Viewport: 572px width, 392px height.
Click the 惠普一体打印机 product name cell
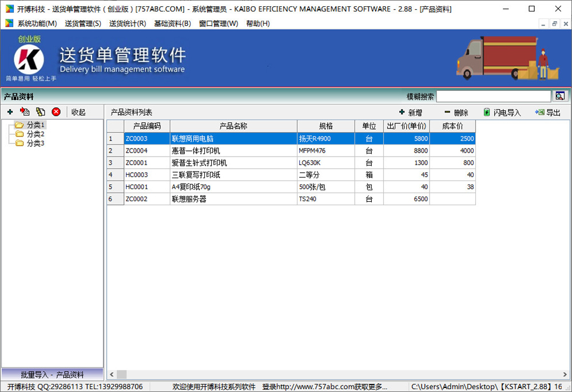click(x=233, y=150)
